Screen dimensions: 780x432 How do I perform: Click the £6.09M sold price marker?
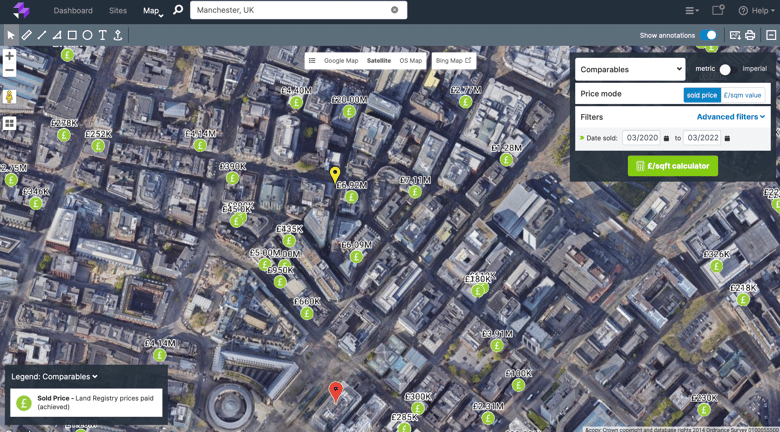pyautogui.click(x=356, y=256)
